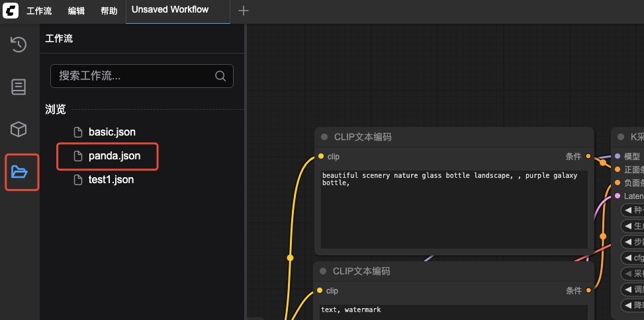The image size is (644, 320).
Task: Open panda.json workflow
Action: pyautogui.click(x=115, y=156)
